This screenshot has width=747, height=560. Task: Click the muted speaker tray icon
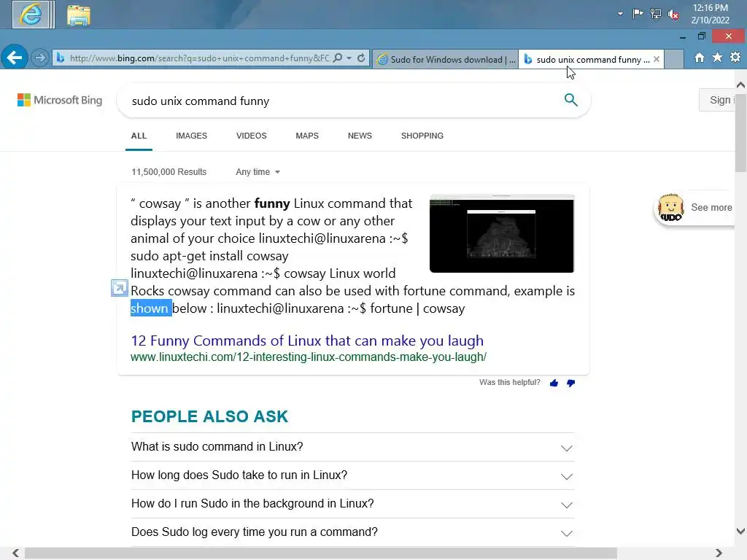tap(673, 15)
